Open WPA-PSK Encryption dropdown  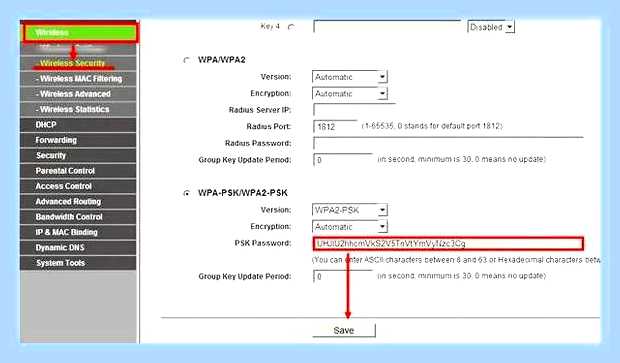tap(350, 227)
